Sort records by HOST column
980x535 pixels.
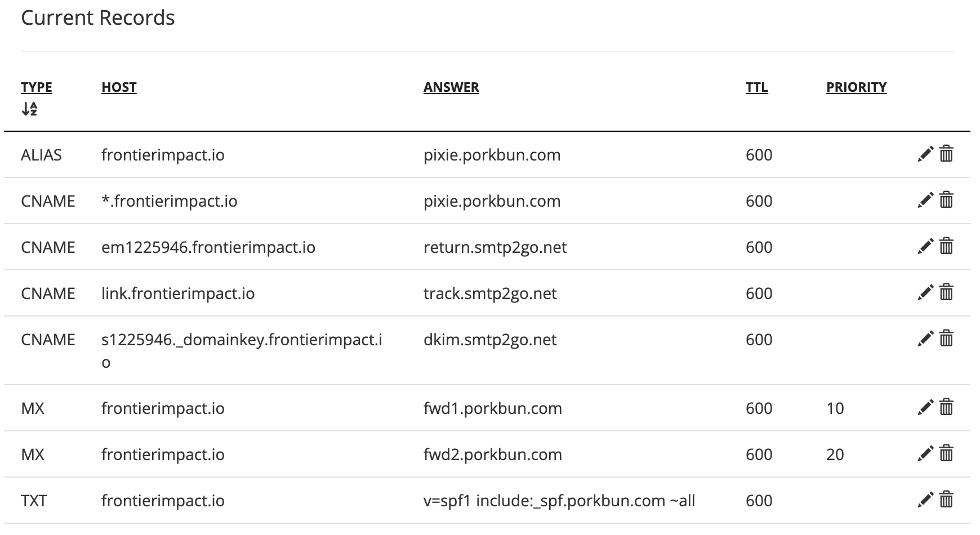(x=119, y=87)
